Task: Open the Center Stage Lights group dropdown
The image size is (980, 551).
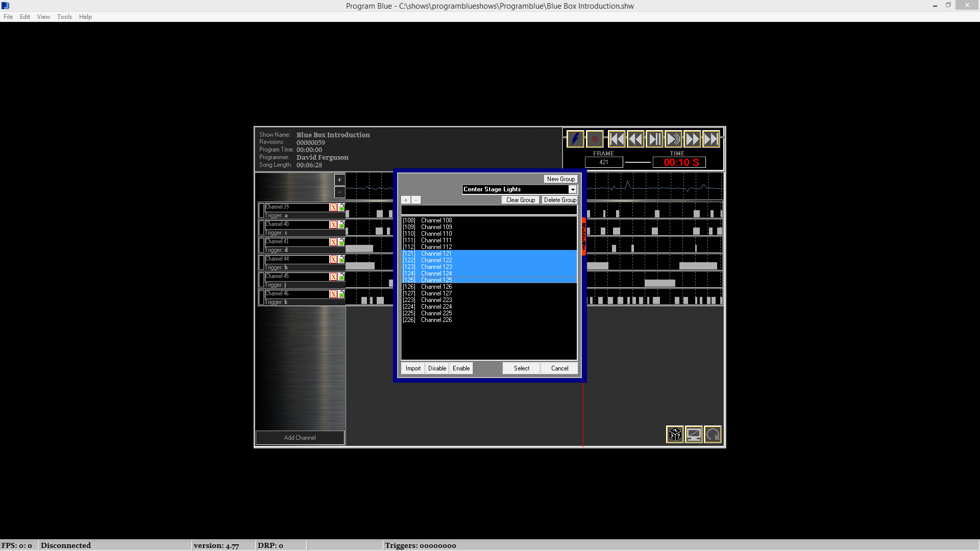Action: [572, 189]
